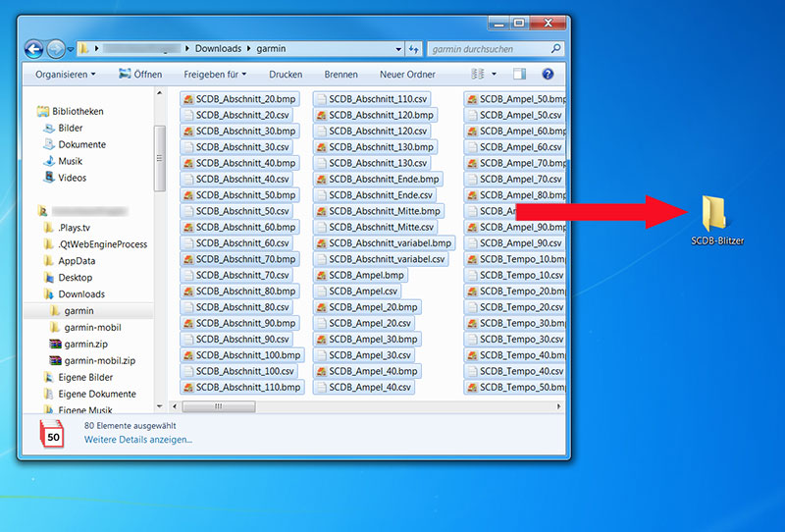Screen dimensions: 785x532
Task: Click the Drucken toolbar item
Action: pos(286,74)
